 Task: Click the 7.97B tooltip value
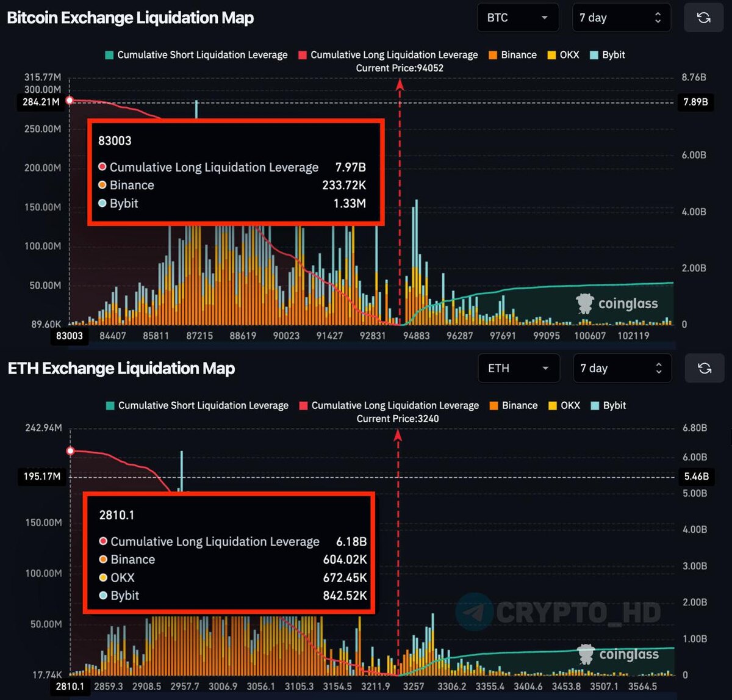(x=350, y=167)
